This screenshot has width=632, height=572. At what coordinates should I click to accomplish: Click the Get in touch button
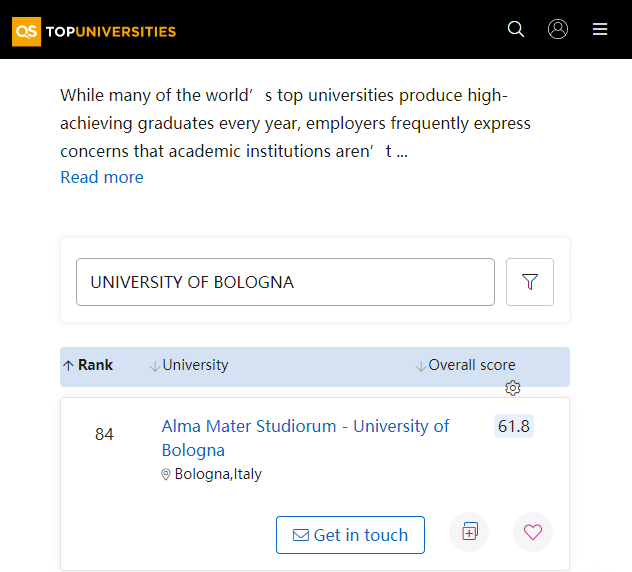(x=350, y=535)
